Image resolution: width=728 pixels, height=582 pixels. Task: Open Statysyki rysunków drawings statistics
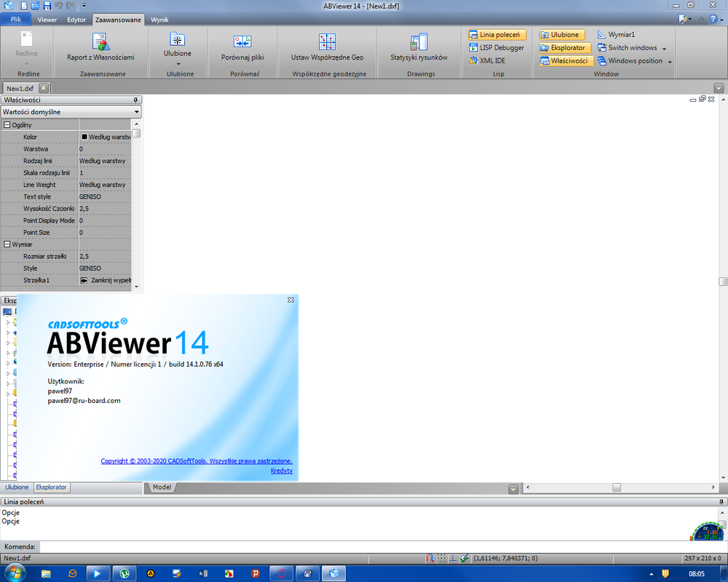click(x=419, y=47)
